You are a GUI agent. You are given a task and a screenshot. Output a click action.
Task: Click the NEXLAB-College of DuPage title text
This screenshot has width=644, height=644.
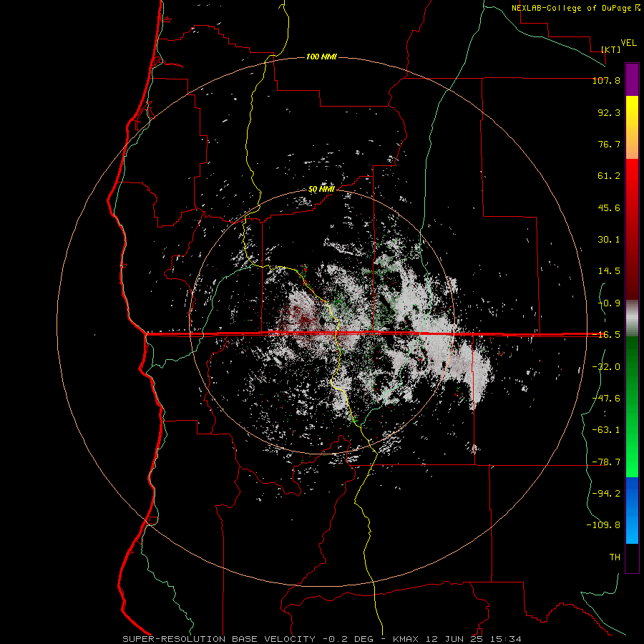pos(572,8)
